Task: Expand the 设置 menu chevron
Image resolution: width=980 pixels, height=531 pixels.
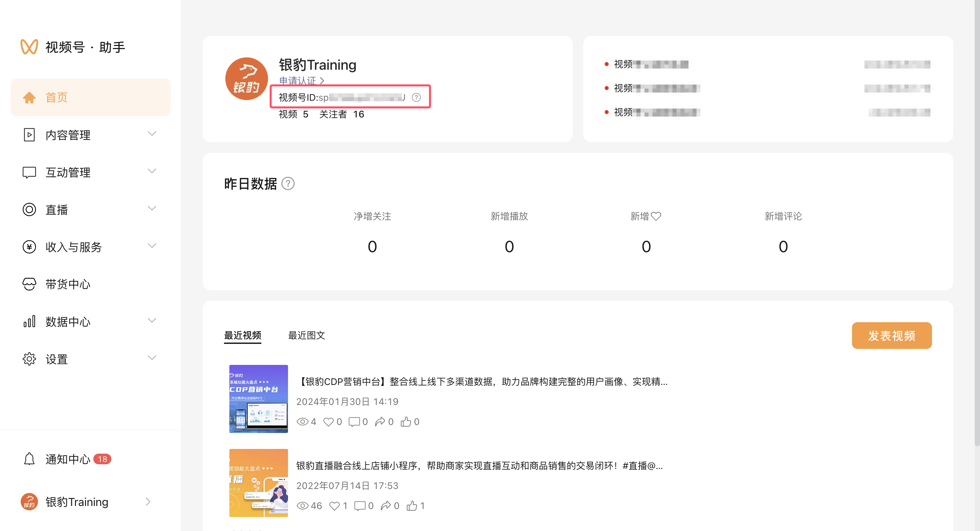Action: 152,358
